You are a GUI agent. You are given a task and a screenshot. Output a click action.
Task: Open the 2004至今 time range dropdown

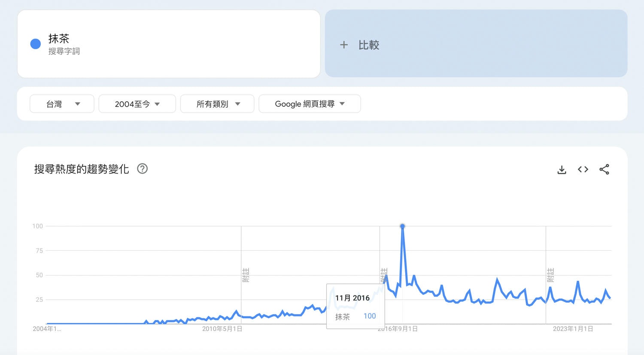click(x=137, y=104)
